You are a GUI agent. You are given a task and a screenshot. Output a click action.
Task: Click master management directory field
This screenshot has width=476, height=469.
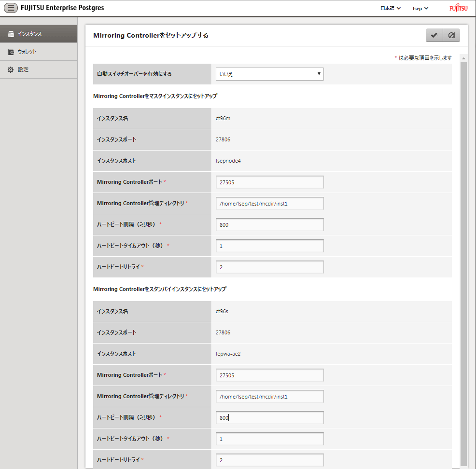[269, 203]
